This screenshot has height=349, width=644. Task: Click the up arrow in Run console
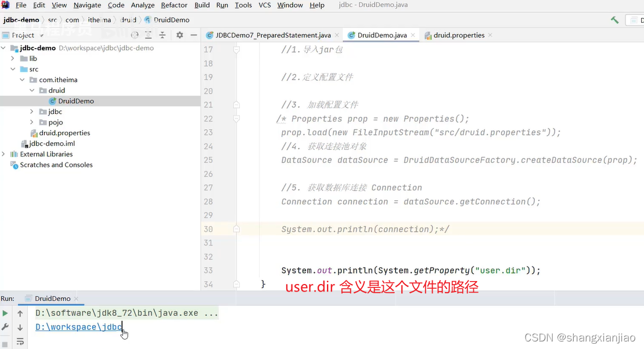point(20,313)
